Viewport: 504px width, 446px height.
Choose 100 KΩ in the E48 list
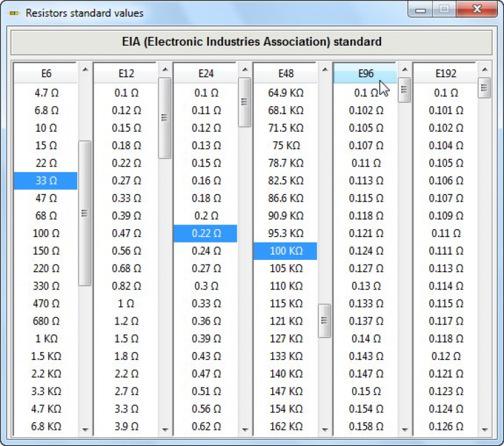pyautogui.click(x=285, y=251)
